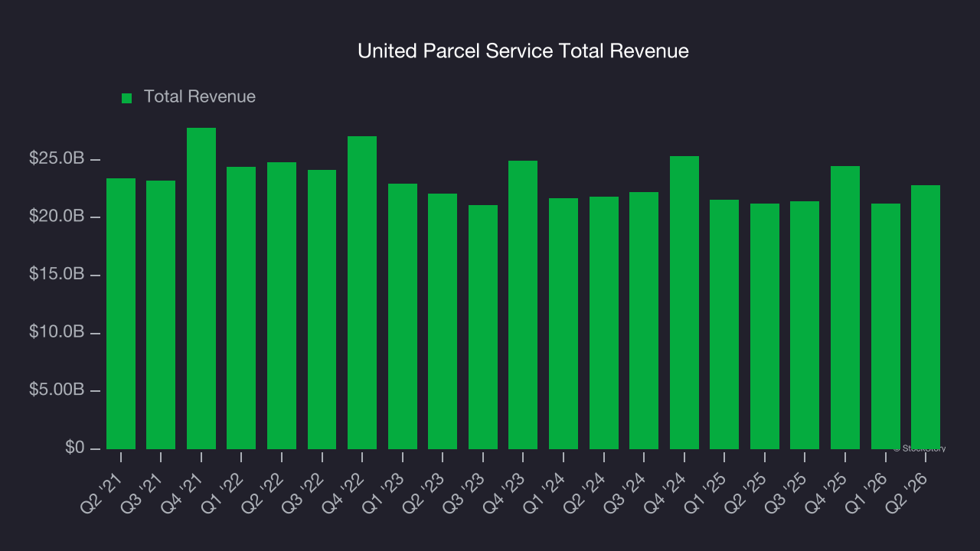The image size is (980, 551).
Task: Select the Q3 '25 revenue bar
Action: [805, 325]
